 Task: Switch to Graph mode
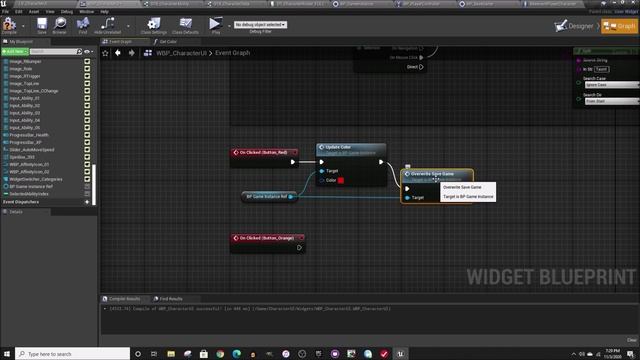[619, 26]
